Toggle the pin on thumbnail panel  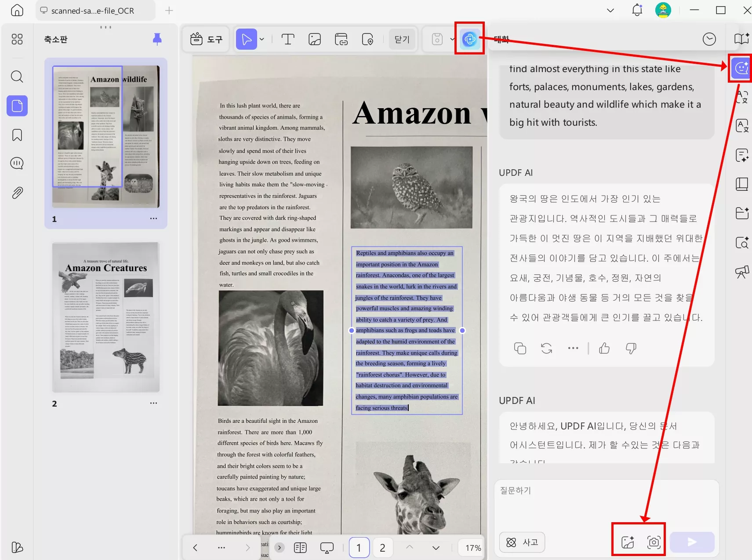pyautogui.click(x=157, y=39)
